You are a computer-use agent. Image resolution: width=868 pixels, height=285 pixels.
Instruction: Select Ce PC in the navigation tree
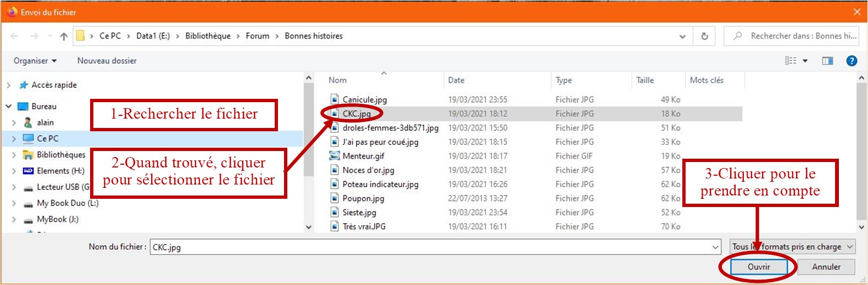[x=48, y=139]
